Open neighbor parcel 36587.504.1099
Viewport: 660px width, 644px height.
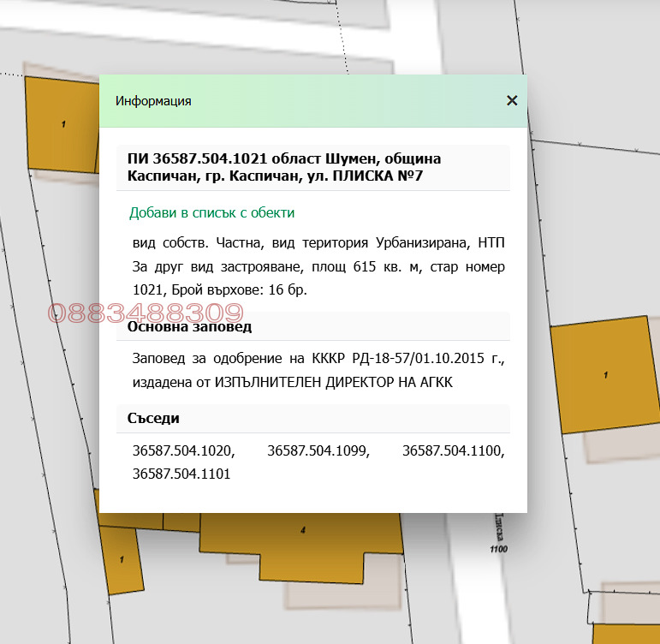point(318,450)
